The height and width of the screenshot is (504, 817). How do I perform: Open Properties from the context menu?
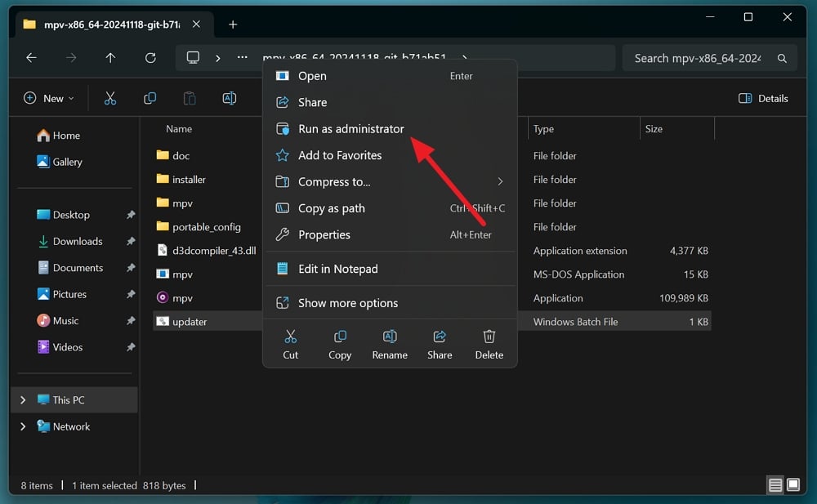[390, 235]
